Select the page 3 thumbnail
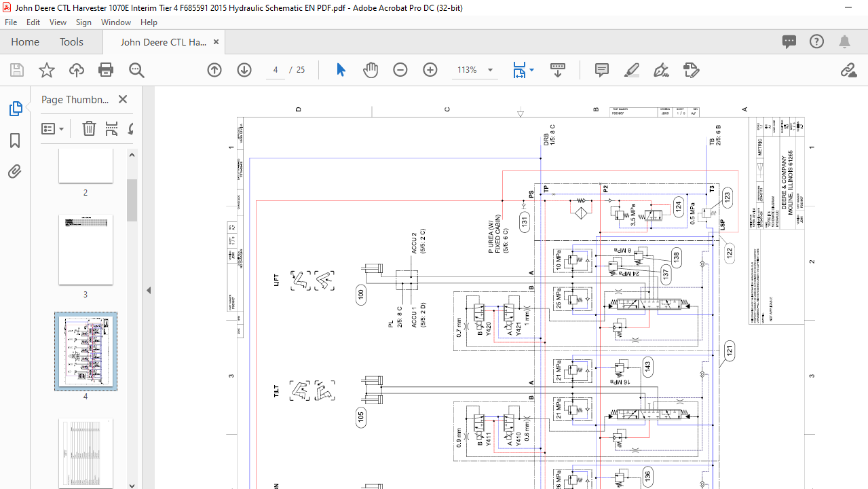Viewport: 868px width, 489px height. click(x=86, y=250)
